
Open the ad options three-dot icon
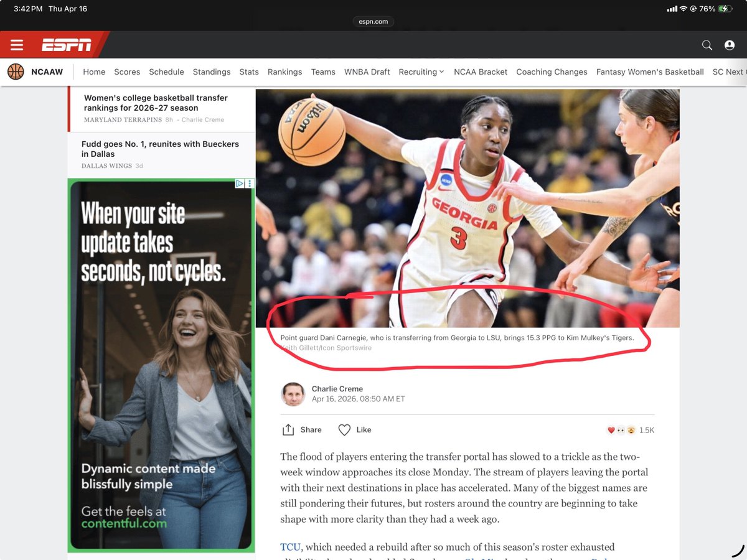[x=250, y=184]
